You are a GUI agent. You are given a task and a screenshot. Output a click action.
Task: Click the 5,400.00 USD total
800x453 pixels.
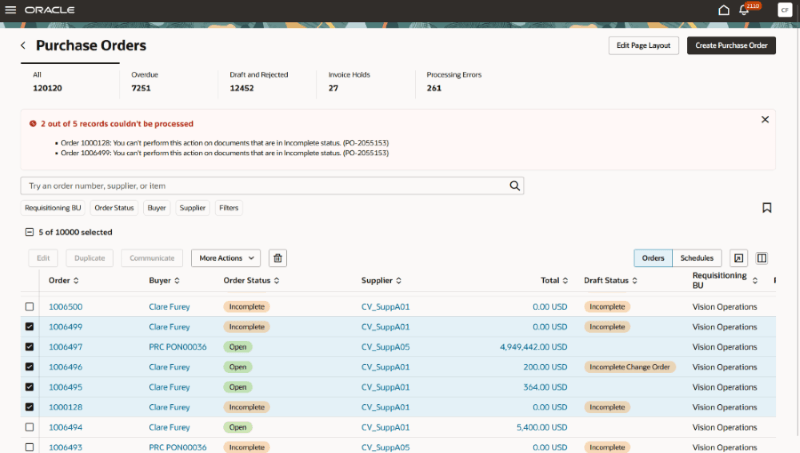(541, 427)
